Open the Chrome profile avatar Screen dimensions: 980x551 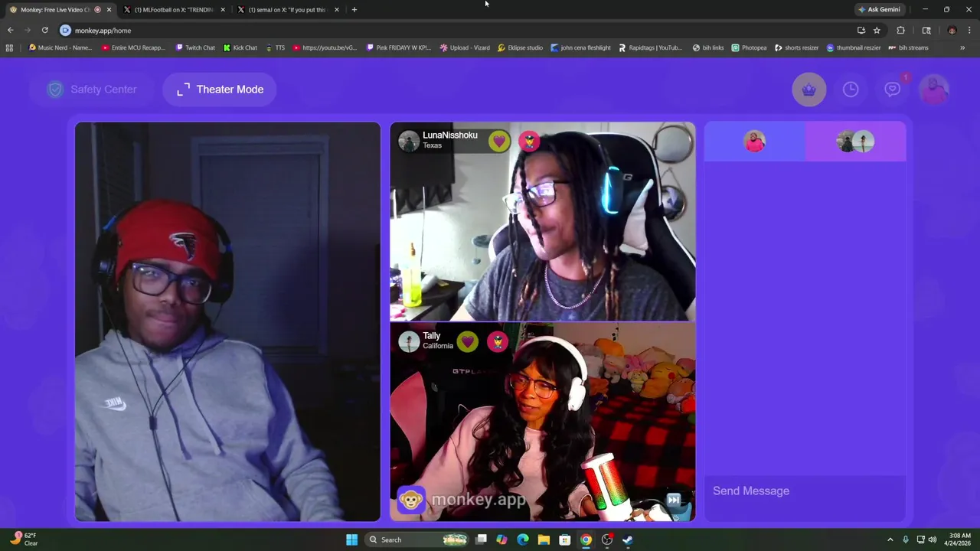(x=952, y=31)
